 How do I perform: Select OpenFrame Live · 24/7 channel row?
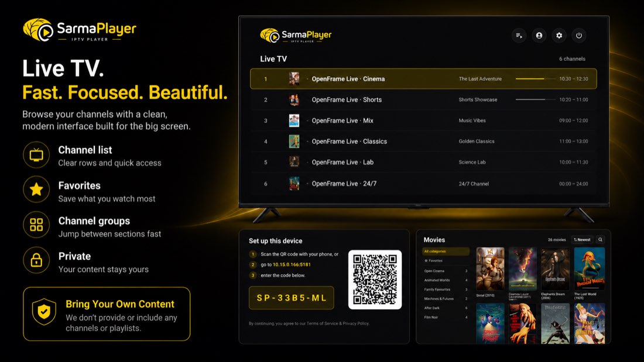click(x=423, y=184)
